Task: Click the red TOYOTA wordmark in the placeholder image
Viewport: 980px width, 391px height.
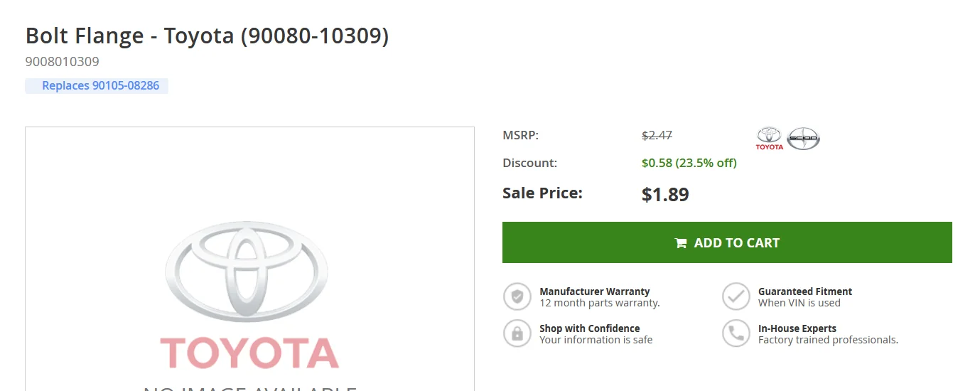Action: pos(249,353)
